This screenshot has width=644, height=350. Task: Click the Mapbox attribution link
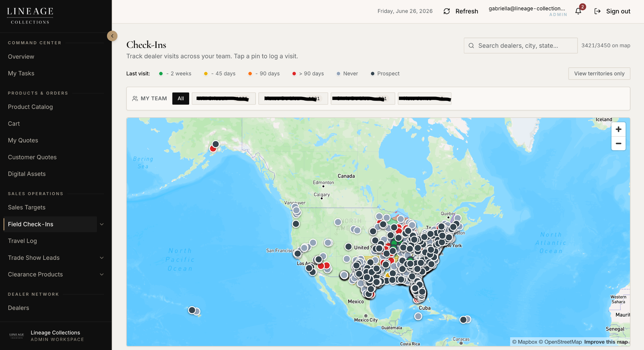click(525, 342)
